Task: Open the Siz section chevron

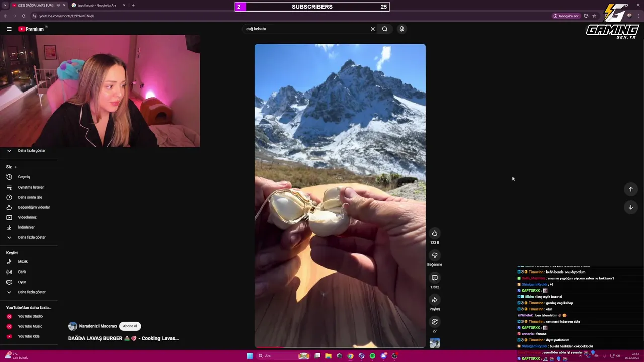Action: (x=15, y=167)
